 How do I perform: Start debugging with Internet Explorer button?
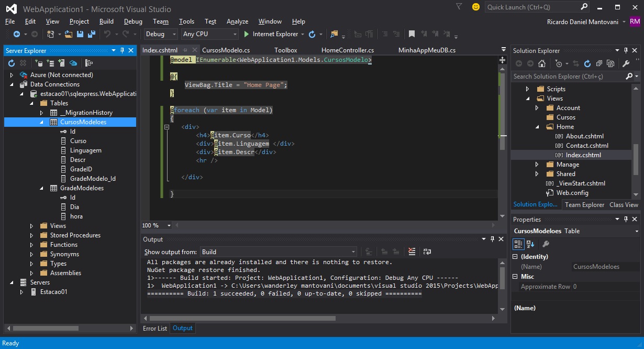(x=271, y=34)
